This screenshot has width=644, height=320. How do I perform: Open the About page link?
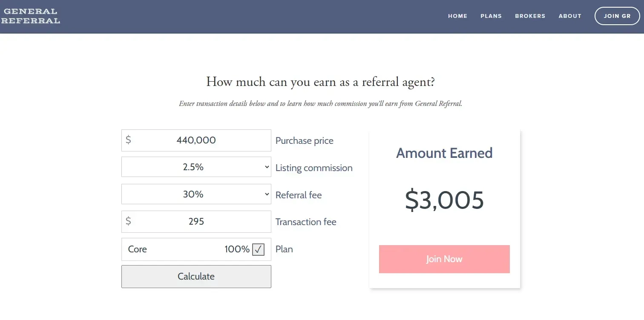tap(570, 16)
